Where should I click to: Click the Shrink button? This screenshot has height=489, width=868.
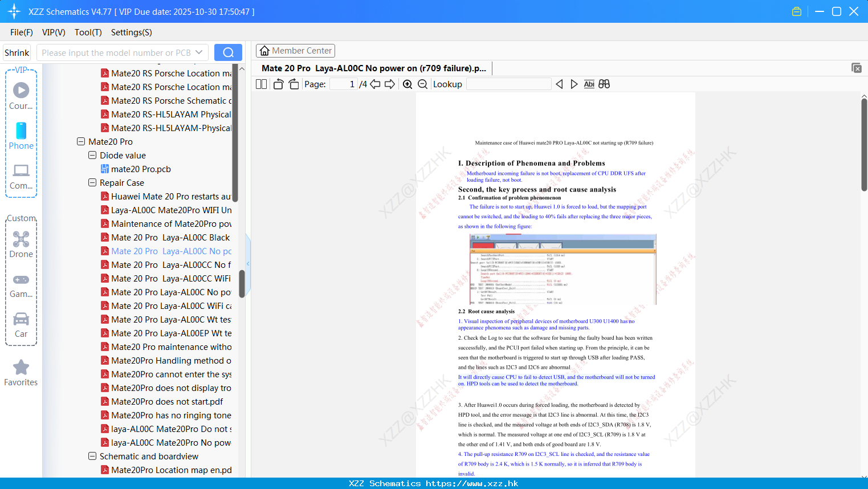pos(17,52)
